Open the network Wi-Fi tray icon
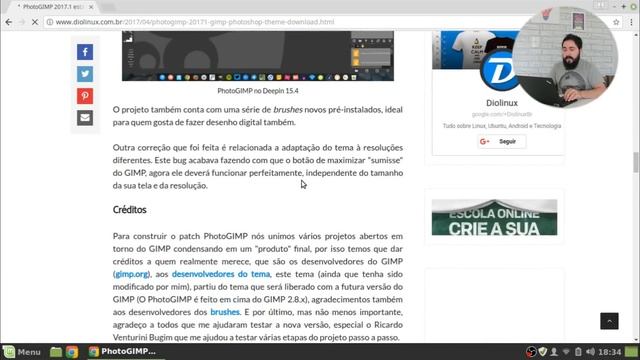 [x=566, y=351]
